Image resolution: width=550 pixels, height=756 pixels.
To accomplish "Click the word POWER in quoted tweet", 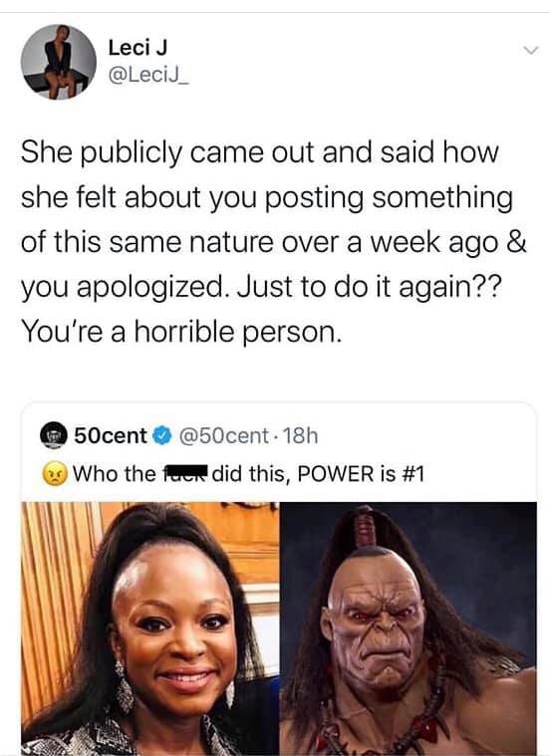I will [x=336, y=474].
